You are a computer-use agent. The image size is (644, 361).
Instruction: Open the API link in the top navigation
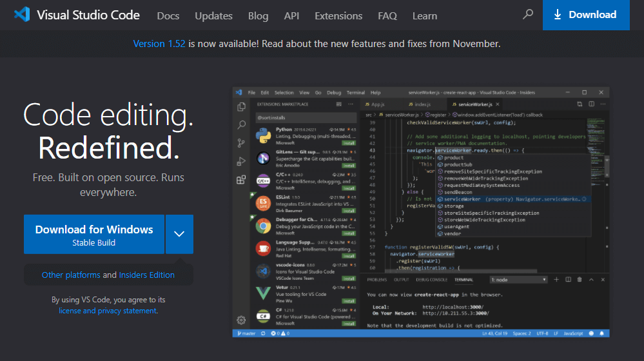pos(291,15)
